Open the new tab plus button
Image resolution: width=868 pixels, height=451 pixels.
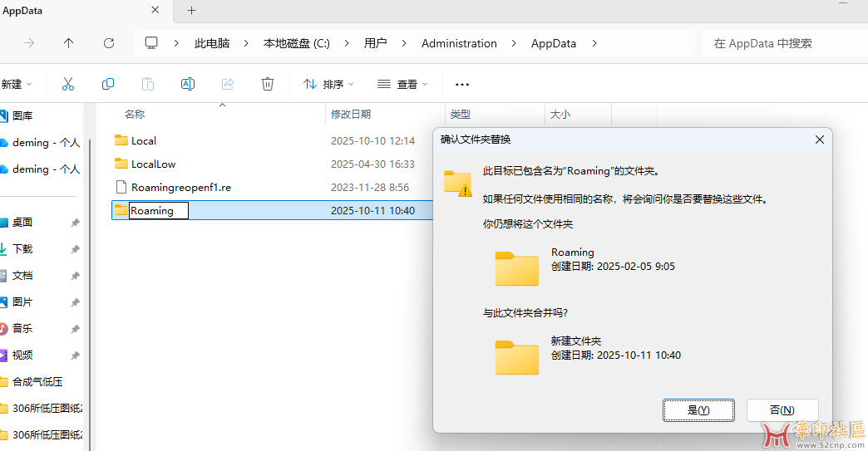click(191, 11)
